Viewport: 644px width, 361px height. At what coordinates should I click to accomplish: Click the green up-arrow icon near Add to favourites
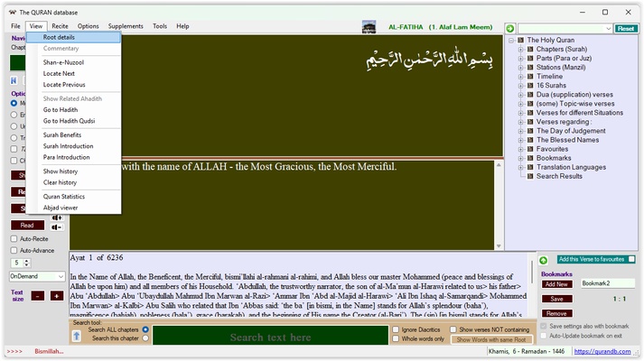(543, 260)
